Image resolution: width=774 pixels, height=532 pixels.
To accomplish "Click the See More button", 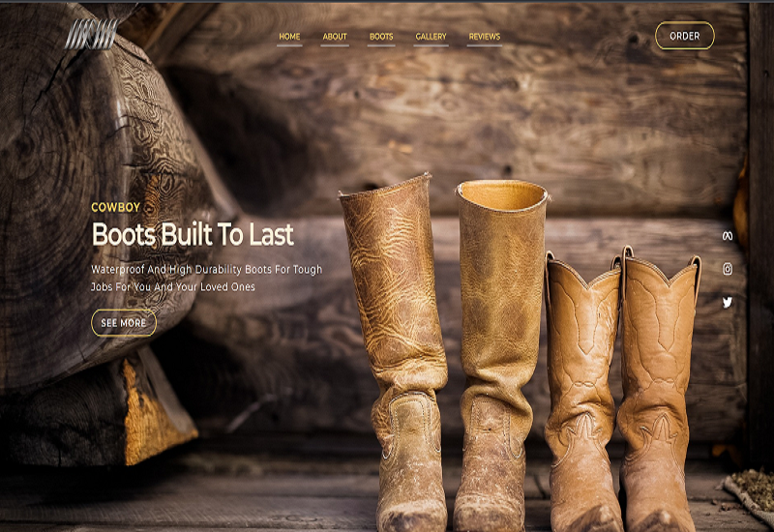I will [x=124, y=323].
